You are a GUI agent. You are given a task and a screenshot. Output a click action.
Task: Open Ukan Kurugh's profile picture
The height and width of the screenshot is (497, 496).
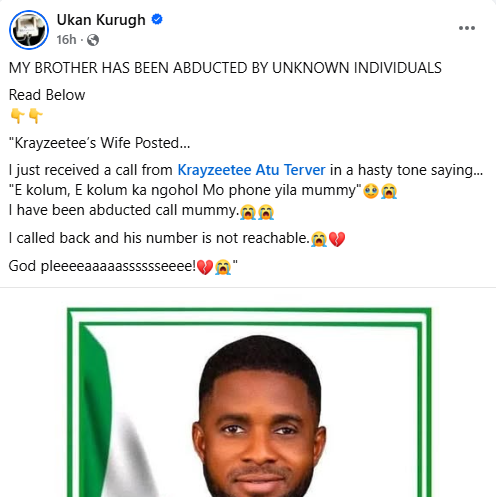pos(29,30)
